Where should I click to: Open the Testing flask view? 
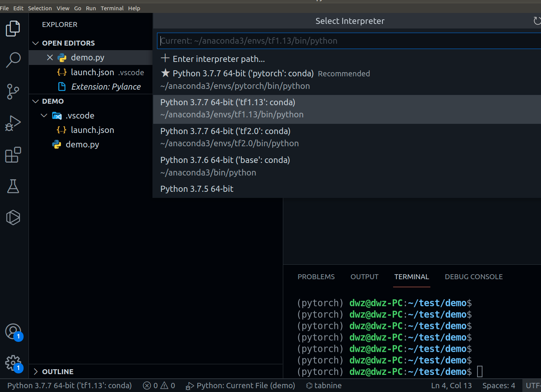point(13,186)
